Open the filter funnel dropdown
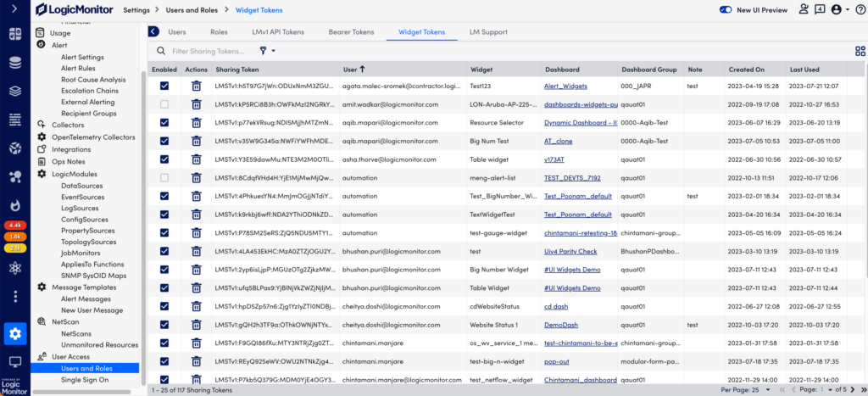Viewport: 868px width, 396px height. click(267, 51)
